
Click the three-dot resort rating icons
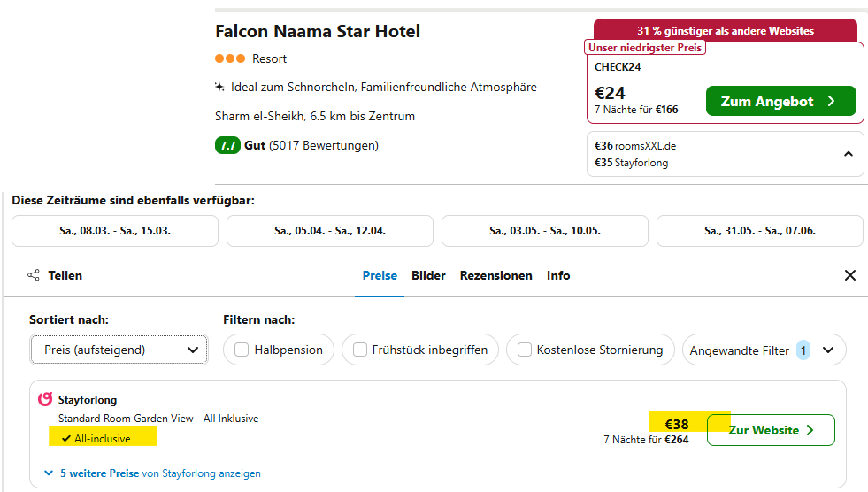[230, 58]
